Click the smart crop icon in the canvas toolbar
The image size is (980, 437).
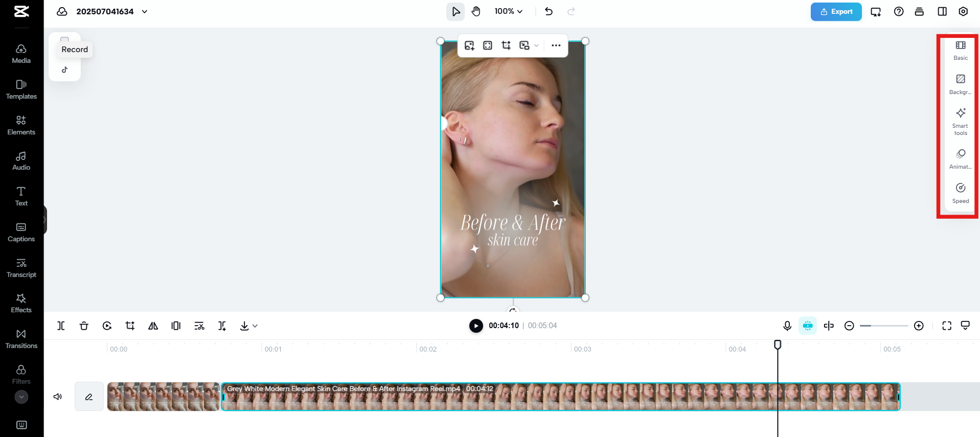coord(506,45)
